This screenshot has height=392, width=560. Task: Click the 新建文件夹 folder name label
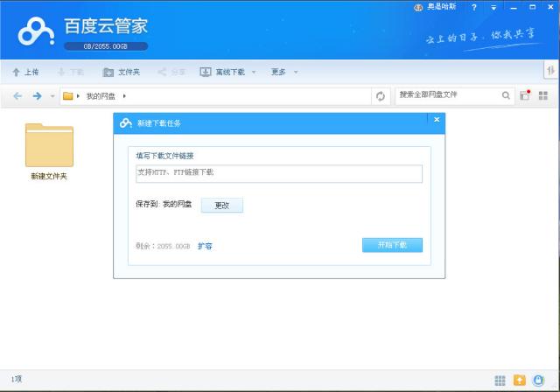(x=49, y=176)
